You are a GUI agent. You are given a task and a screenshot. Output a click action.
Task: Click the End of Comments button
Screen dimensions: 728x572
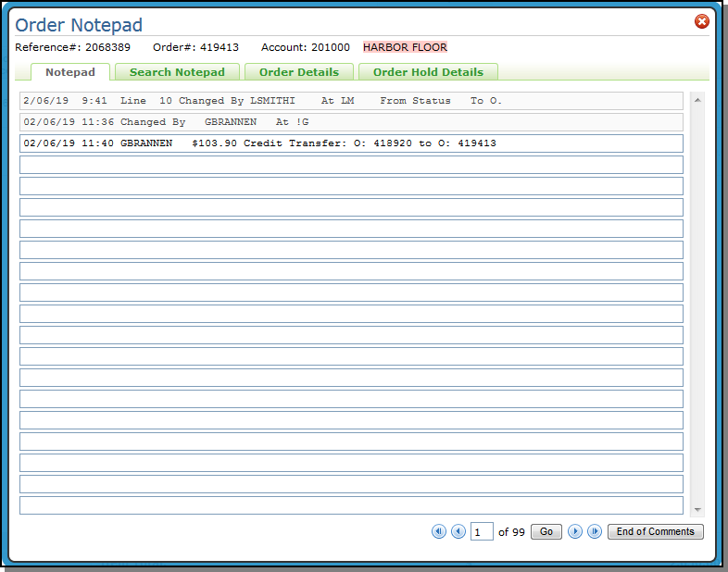coord(655,531)
